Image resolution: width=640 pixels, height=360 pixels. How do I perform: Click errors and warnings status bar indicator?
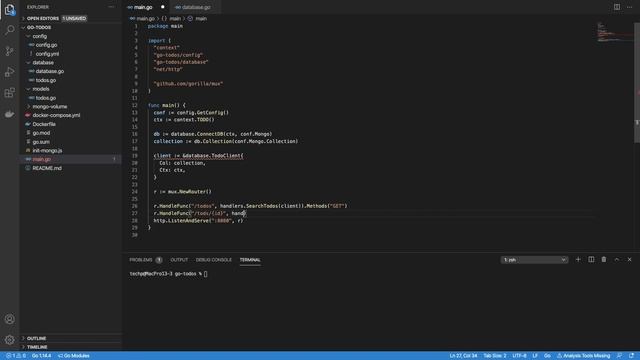pos(16,356)
